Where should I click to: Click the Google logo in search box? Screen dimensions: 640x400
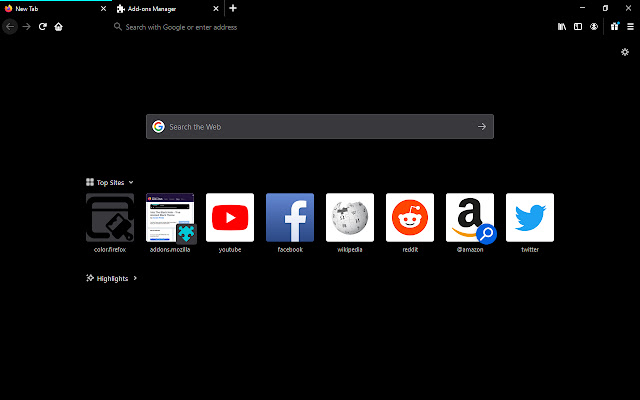[x=158, y=127]
